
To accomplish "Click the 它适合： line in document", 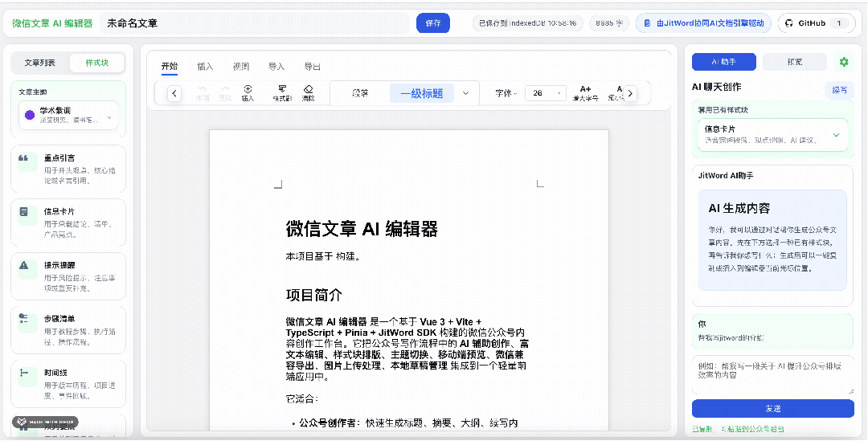I will point(301,399).
